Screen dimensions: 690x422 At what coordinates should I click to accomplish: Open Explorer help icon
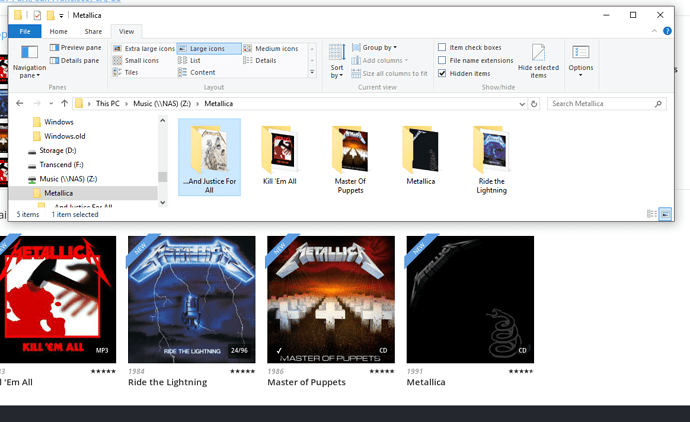point(667,31)
